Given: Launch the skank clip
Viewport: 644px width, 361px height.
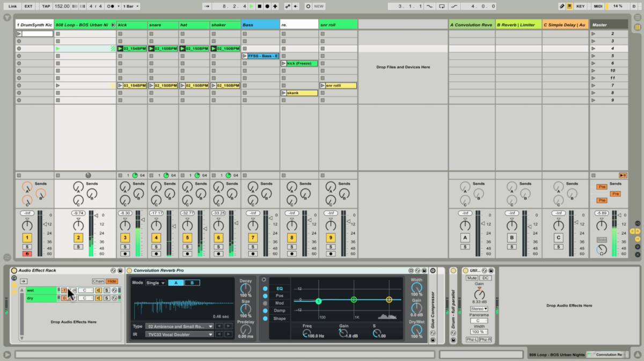Looking at the screenshot, I should (283, 93).
